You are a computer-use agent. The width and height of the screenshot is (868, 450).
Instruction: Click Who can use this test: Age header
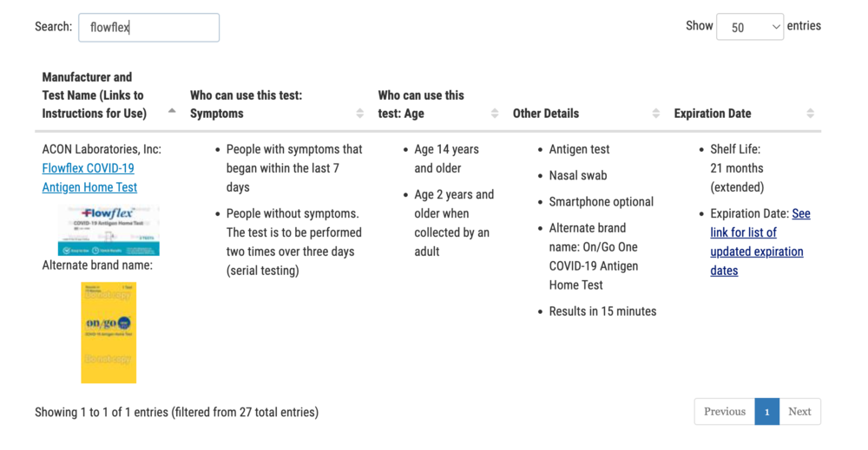coord(421,104)
